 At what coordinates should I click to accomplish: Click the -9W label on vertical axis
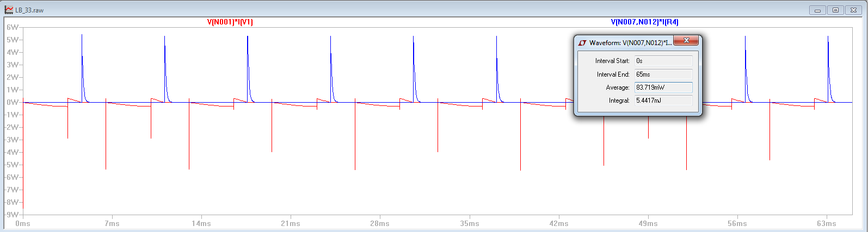click(x=11, y=215)
